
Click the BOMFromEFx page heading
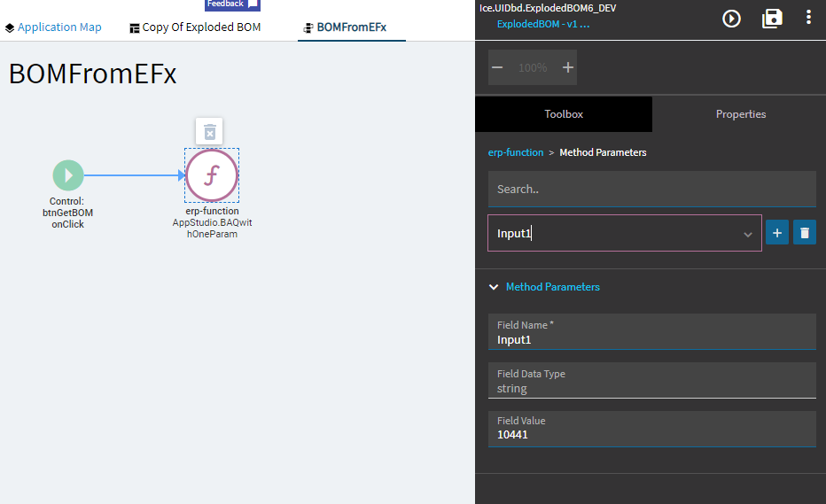pos(93,74)
